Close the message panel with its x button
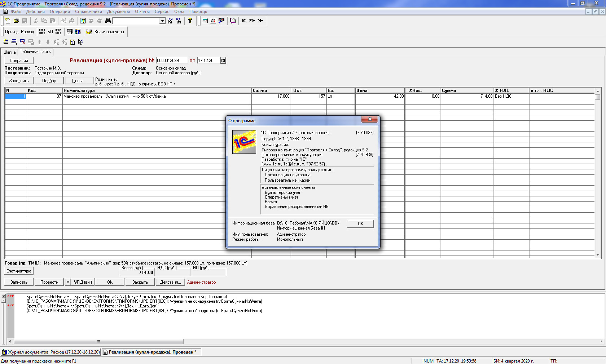Screen dimensions: 606x364 [x=4, y=296]
